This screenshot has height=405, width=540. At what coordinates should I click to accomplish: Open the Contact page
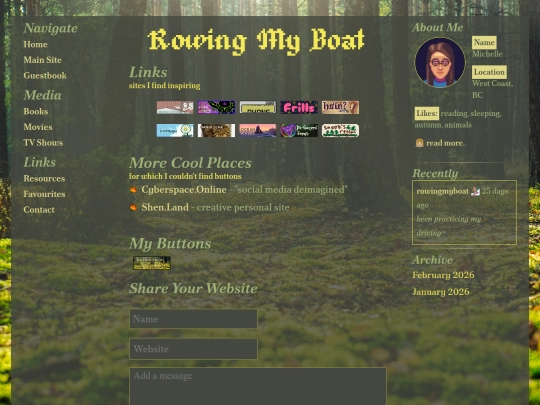39,210
